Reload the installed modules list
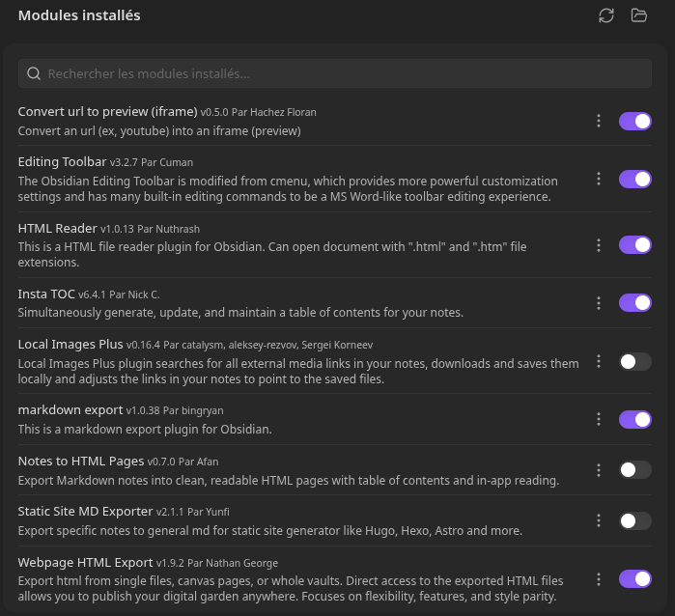 click(606, 15)
